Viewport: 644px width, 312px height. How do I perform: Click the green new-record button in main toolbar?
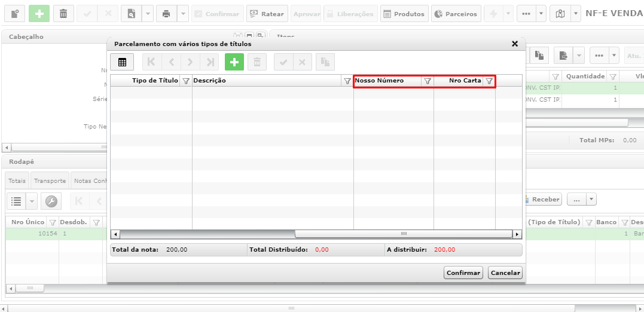click(x=39, y=14)
